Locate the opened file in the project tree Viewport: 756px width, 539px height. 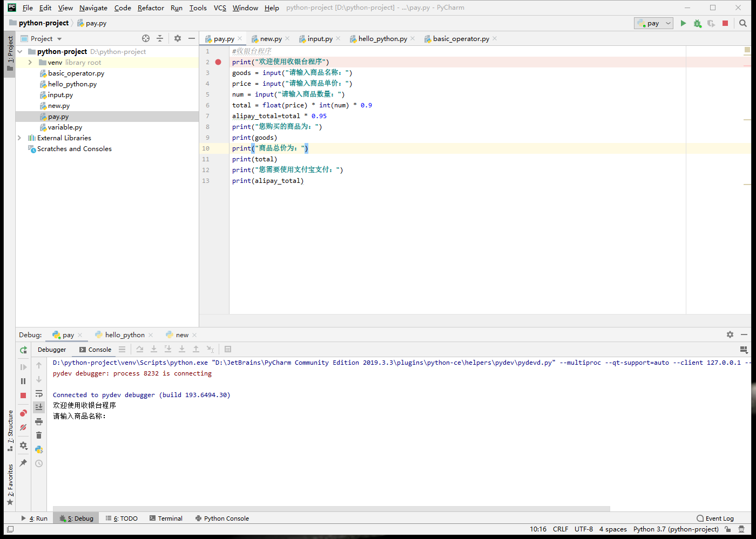(146, 38)
